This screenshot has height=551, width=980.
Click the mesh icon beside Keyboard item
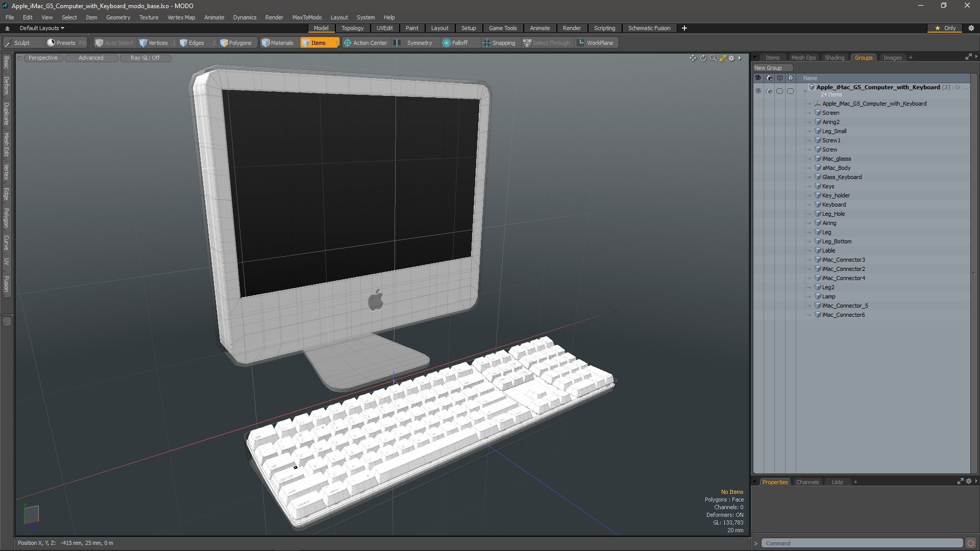pyautogui.click(x=818, y=205)
